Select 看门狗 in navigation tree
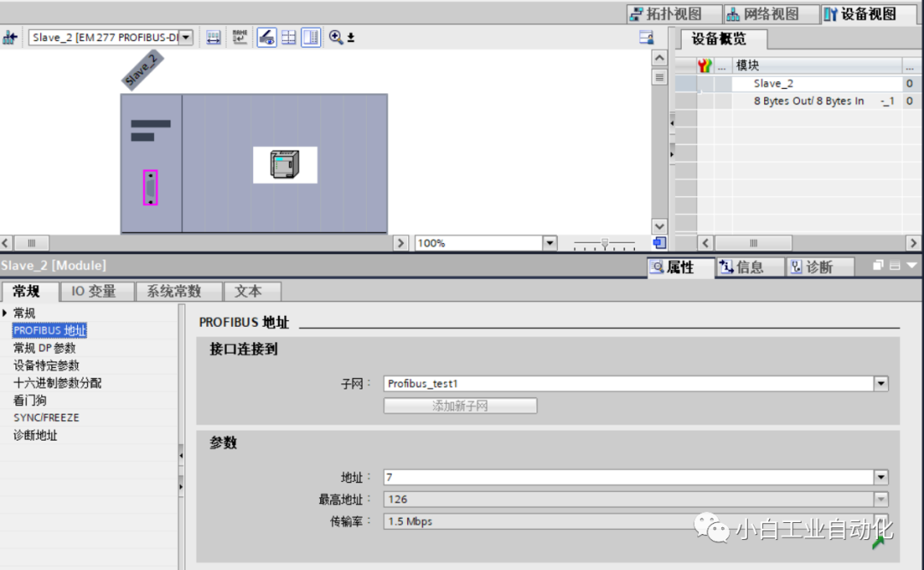This screenshot has height=570, width=924. point(29,401)
